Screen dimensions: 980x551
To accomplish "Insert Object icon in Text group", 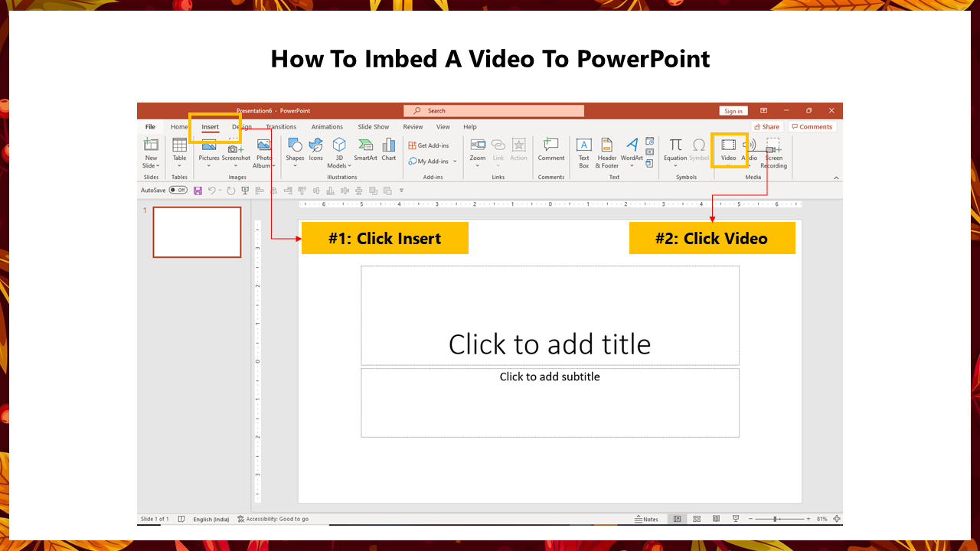I will [x=650, y=163].
